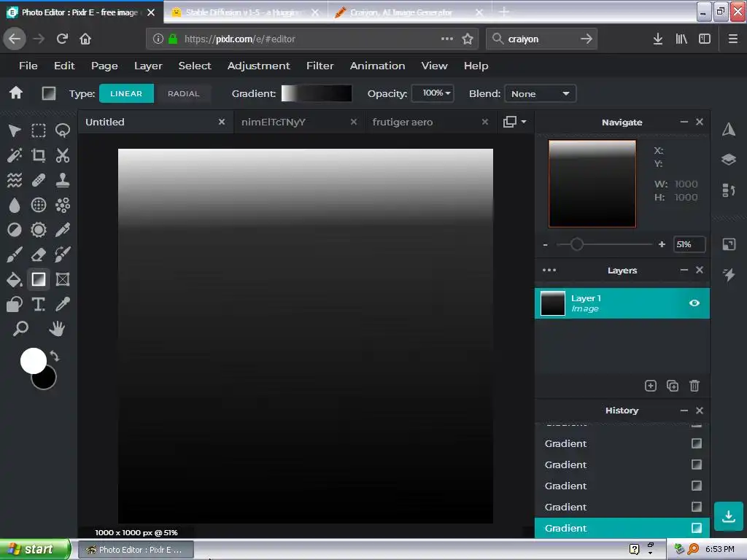The width and height of the screenshot is (747, 560).
Task: Click the Windows start button
Action: click(35, 549)
